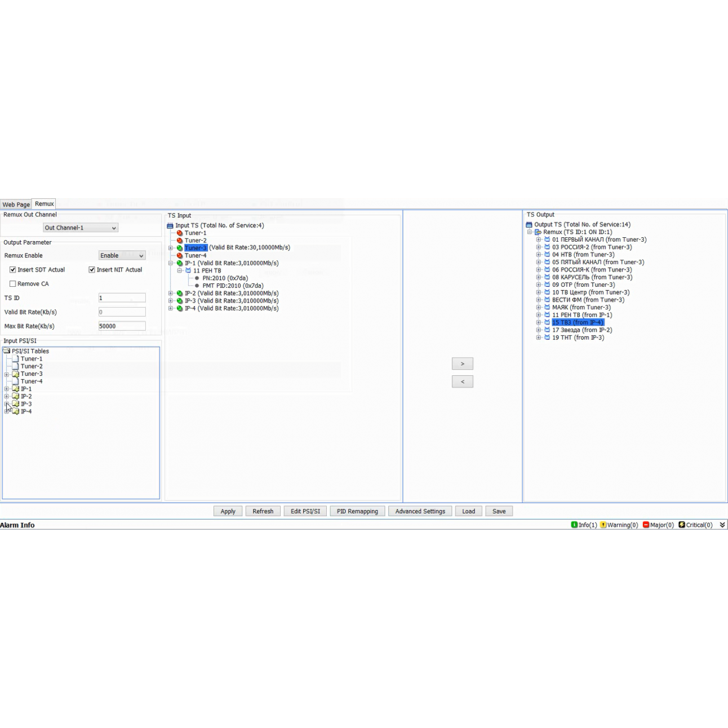Click the PSI/SI Tables folder icon
The image size is (728, 728).
[x=7, y=351]
